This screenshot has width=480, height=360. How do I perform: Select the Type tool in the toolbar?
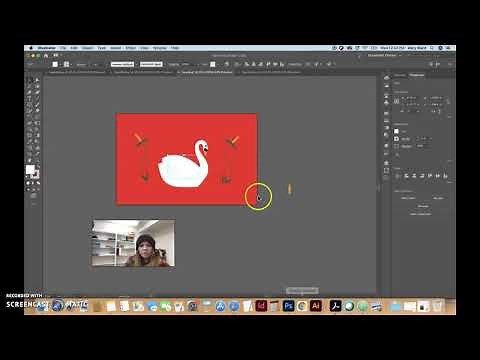[x=30, y=99]
